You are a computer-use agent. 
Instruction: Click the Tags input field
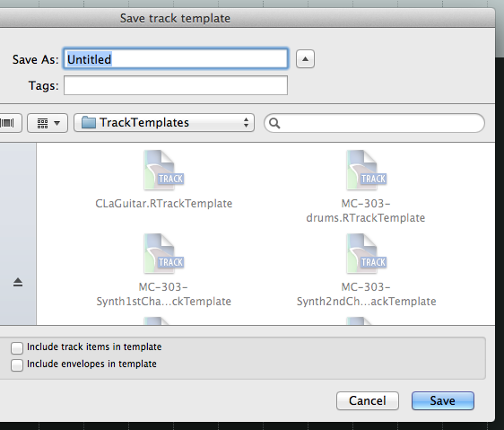(x=176, y=85)
